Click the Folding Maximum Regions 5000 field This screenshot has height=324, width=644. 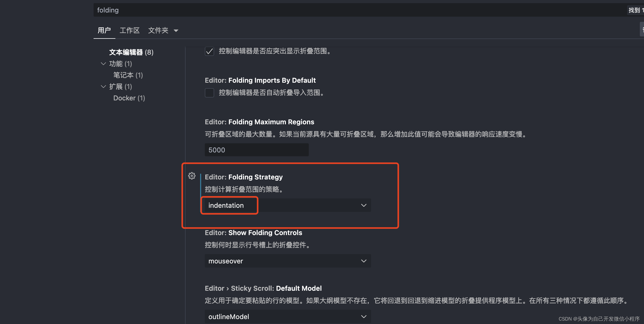[256, 150]
